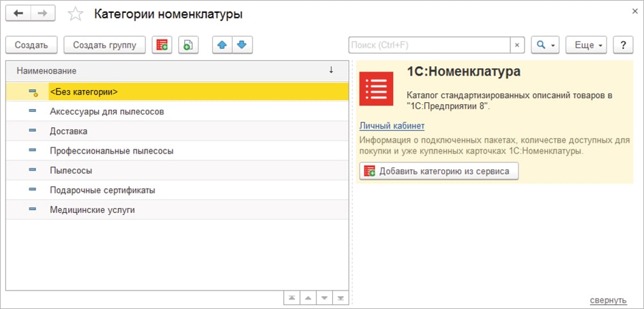644x309 pixels.
Task: Select the Пылесосы category row
Action: [x=71, y=171]
